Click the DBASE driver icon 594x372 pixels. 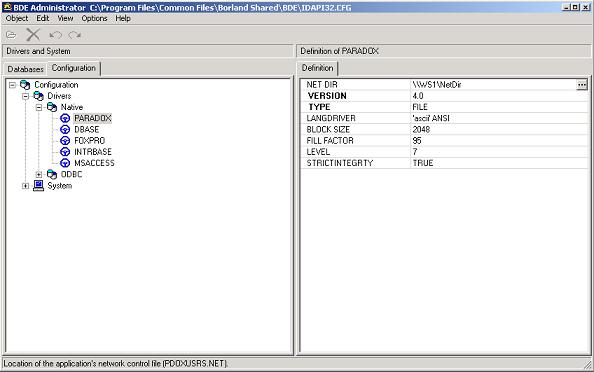(x=65, y=130)
